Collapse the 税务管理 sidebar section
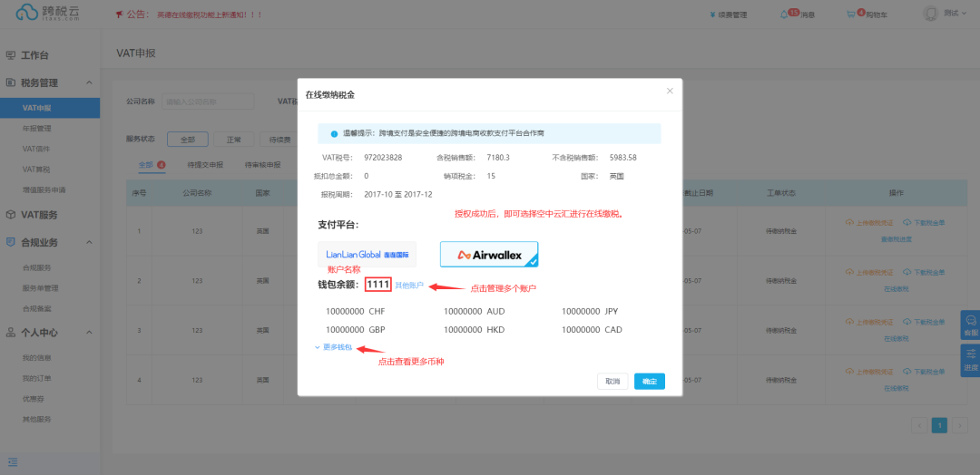This screenshot has height=475, width=980. pyautogui.click(x=89, y=83)
